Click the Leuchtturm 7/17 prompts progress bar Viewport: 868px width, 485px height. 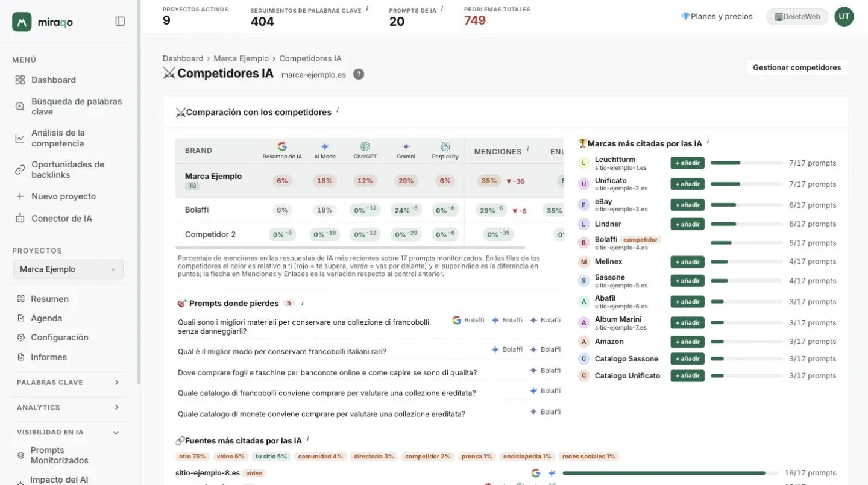[747, 163]
